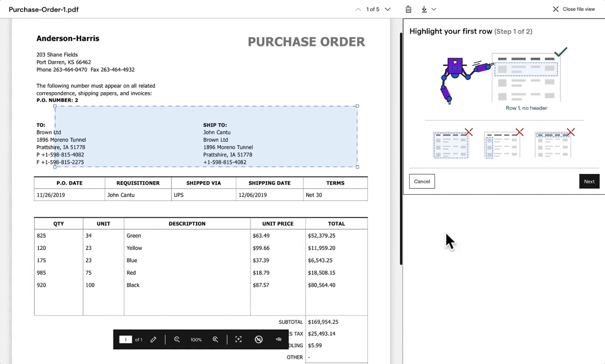605x364 pixels.
Task: Toggle the hidden eye icon in the PDF toolbar
Action: (x=279, y=339)
